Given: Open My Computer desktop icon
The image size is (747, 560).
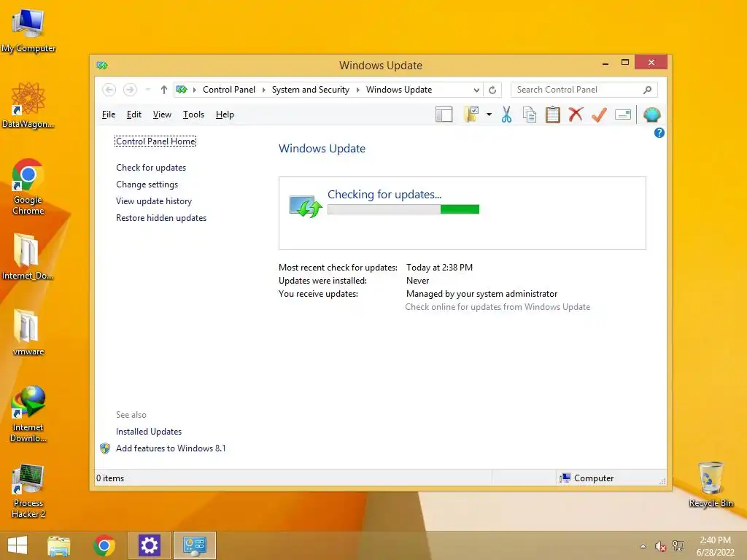Looking at the screenshot, I should (x=28, y=31).
